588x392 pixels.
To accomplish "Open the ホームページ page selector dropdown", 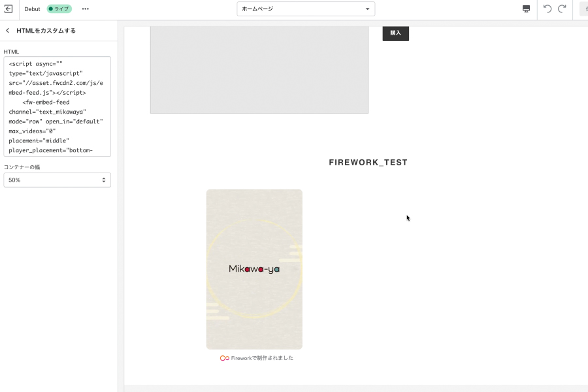I will point(306,9).
